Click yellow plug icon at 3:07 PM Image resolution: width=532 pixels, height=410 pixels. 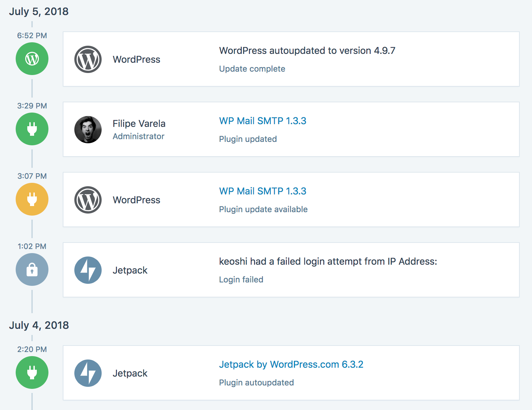[x=32, y=199]
